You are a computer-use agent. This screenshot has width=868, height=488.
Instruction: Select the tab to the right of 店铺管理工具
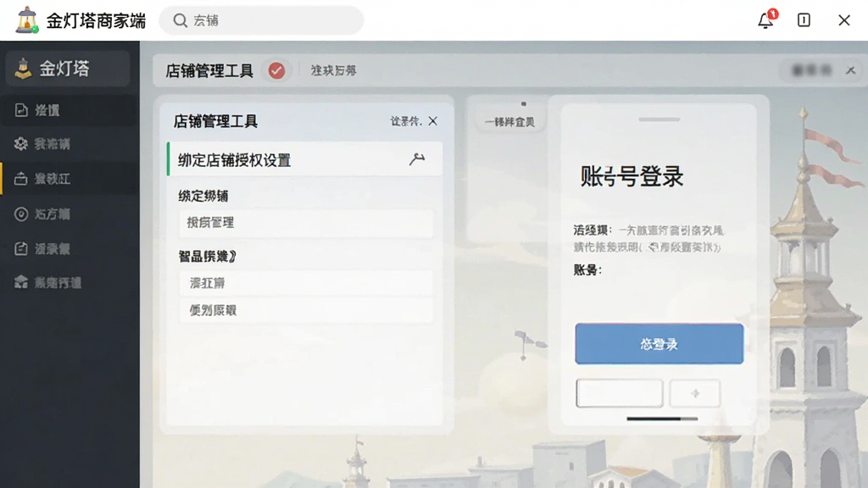(333, 71)
